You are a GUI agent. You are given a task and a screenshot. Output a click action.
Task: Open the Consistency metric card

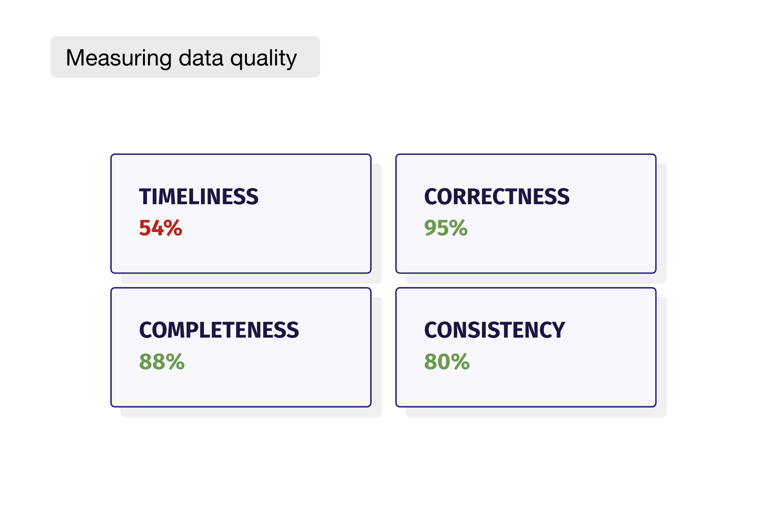(526, 347)
